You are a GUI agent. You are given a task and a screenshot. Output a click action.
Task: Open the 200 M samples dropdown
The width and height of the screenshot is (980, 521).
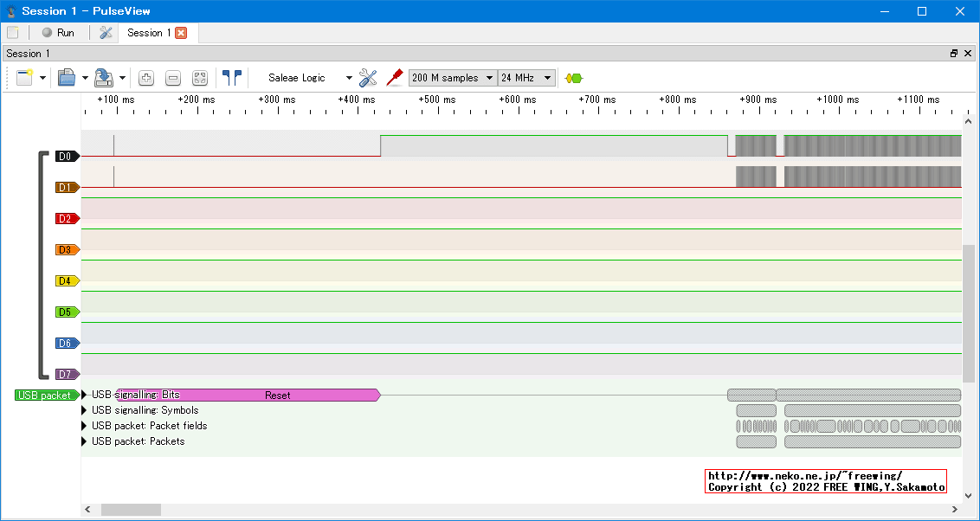click(453, 78)
